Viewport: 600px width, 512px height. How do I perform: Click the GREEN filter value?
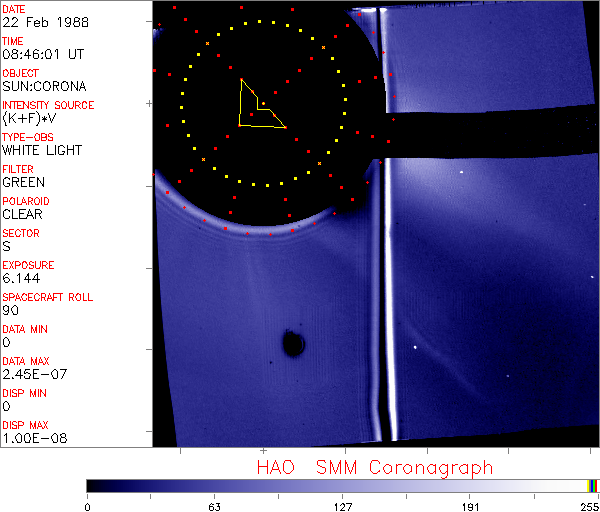pos(23,182)
